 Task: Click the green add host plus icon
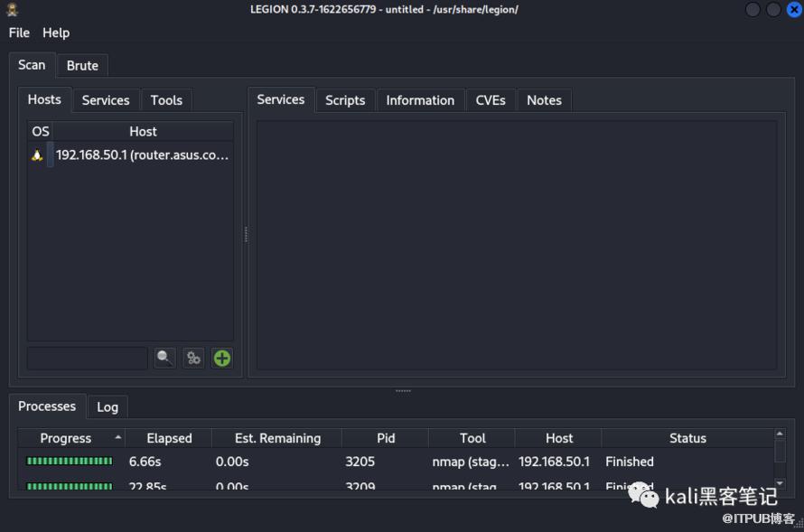click(x=221, y=359)
